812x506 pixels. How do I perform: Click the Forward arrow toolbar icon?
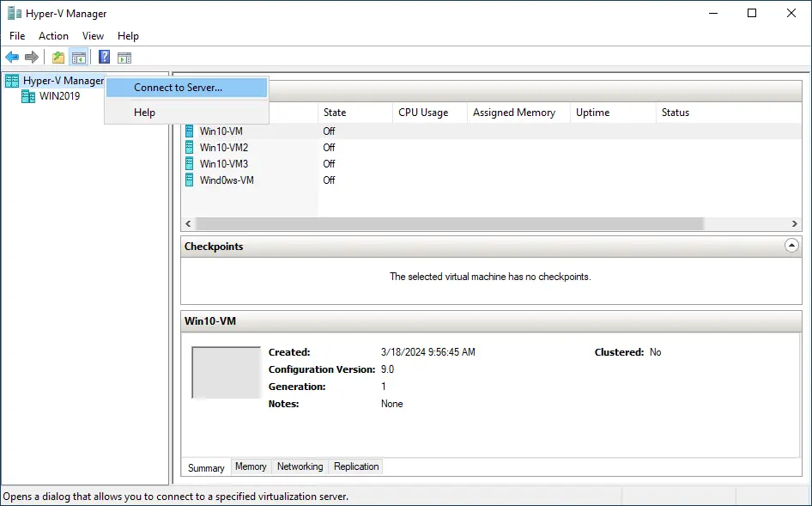(32, 58)
